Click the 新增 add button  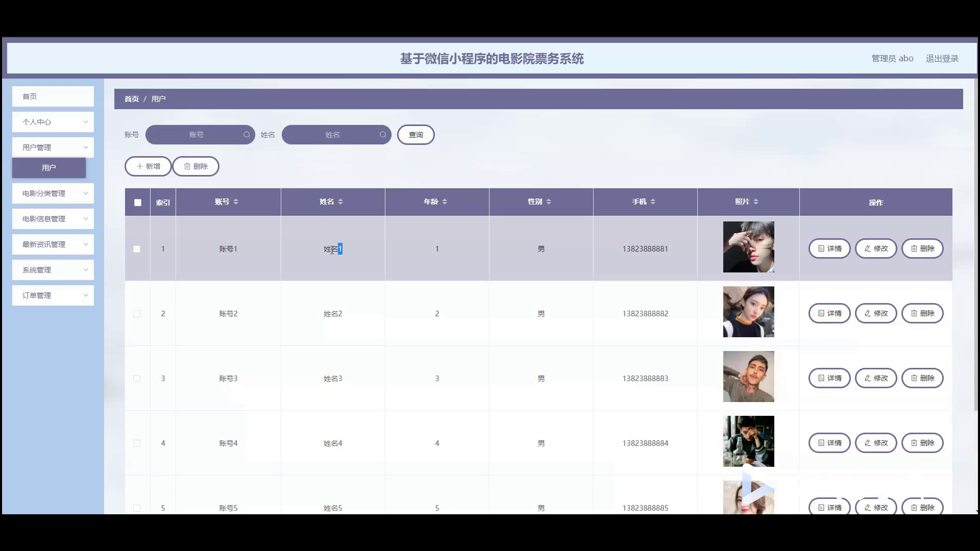[148, 166]
